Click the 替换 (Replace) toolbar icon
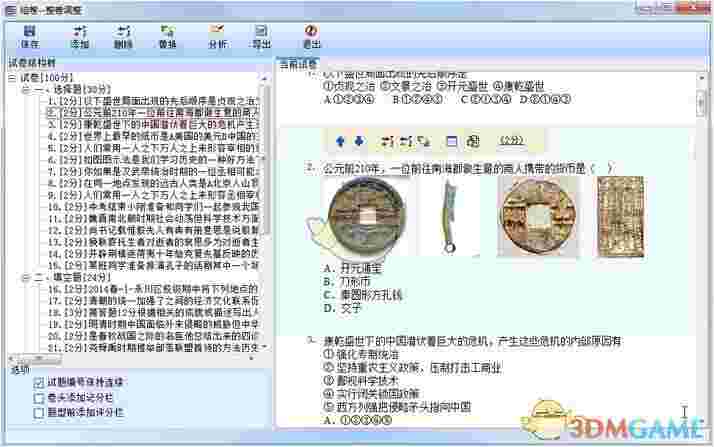714x447 pixels. click(168, 37)
